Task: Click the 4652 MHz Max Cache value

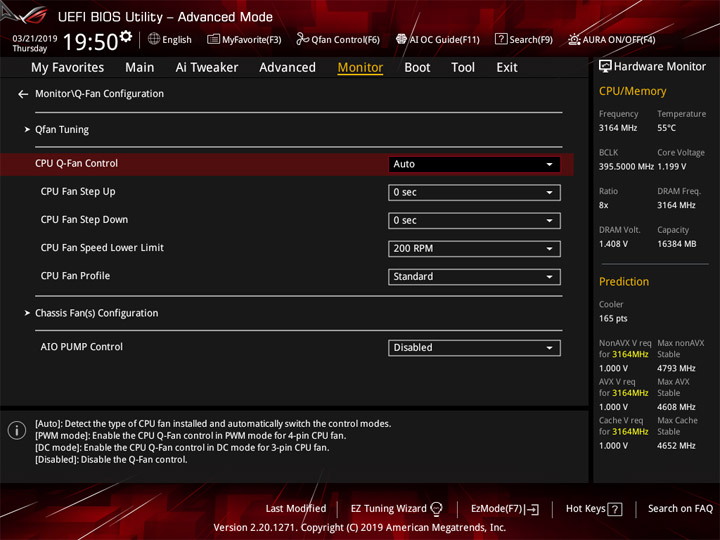Action: 676,446
